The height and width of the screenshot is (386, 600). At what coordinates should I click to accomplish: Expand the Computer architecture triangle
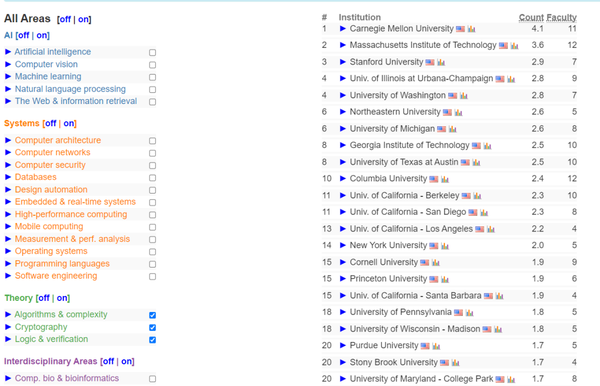point(8,140)
